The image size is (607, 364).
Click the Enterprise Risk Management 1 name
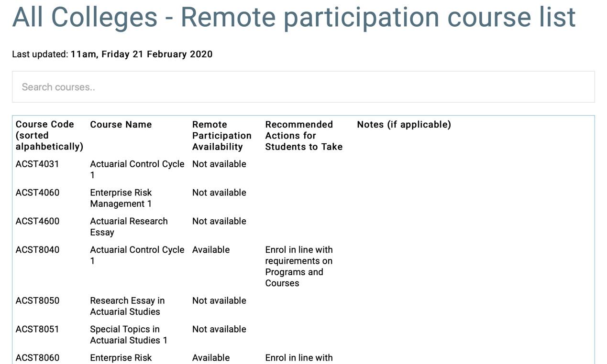click(x=121, y=198)
